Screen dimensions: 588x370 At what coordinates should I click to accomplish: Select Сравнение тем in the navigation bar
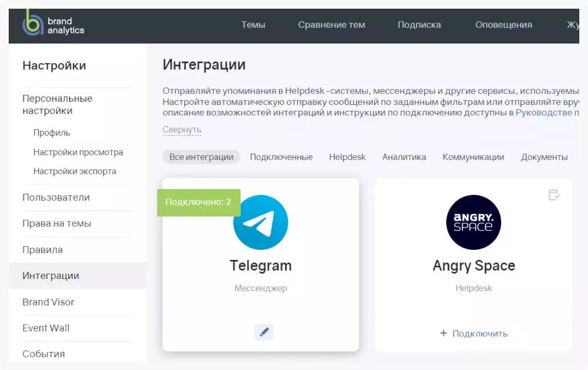[331, 25]
